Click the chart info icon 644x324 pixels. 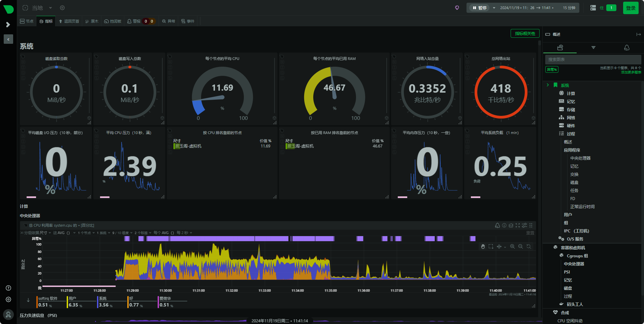504,225
